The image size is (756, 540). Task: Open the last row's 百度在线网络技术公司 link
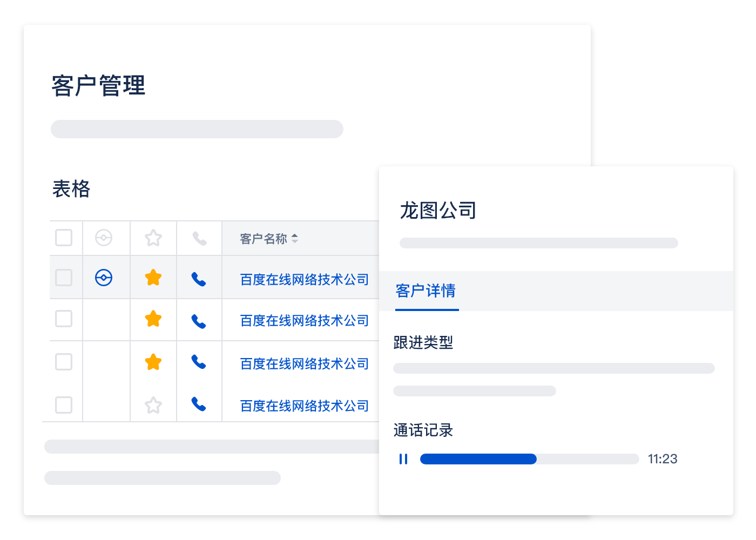pyautogui.click(x=304, y=406)
